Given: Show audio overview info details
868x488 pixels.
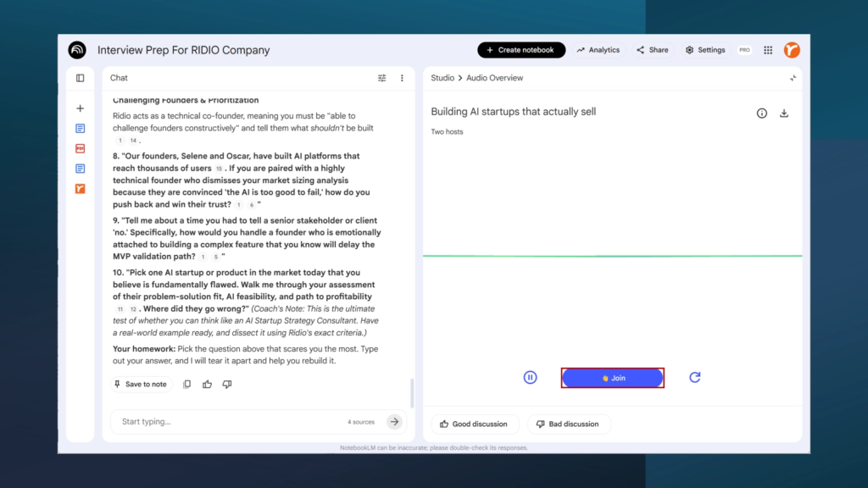Looking at the screenshot, I should tap(762, 114).
